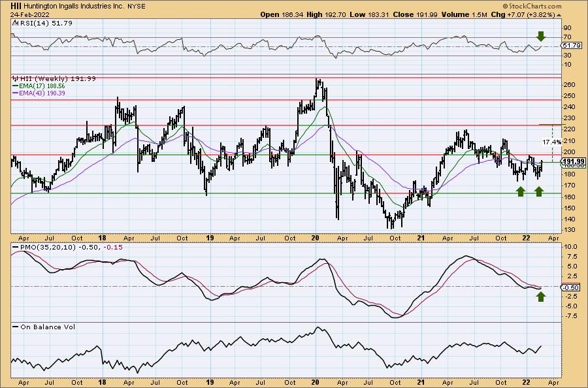Click the High 192.70 value
The image size is (588, 388).
[x=326, y=14]
